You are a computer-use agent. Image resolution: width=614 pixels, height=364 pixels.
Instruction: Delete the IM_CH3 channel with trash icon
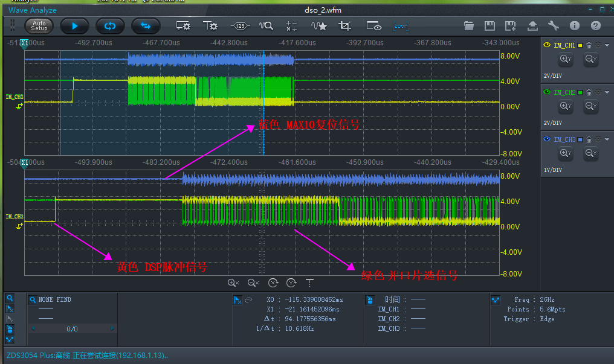(589, 139)
